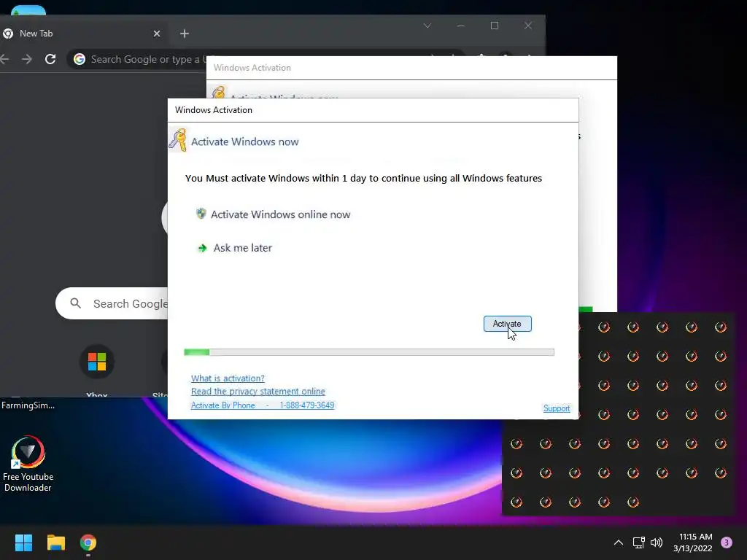Screen dimensions: 747x560
Task: Select the FarmingSim... desktop item
Action: [28, 405]
